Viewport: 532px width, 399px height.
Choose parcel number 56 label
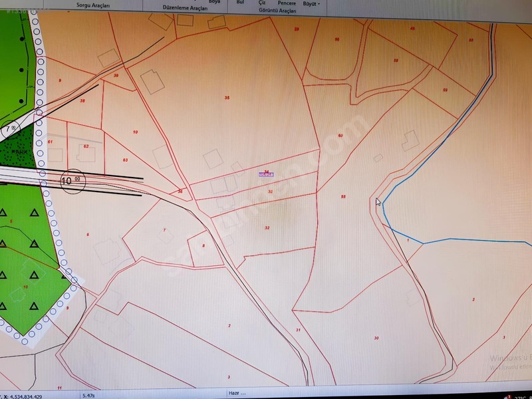pos(337,40)
